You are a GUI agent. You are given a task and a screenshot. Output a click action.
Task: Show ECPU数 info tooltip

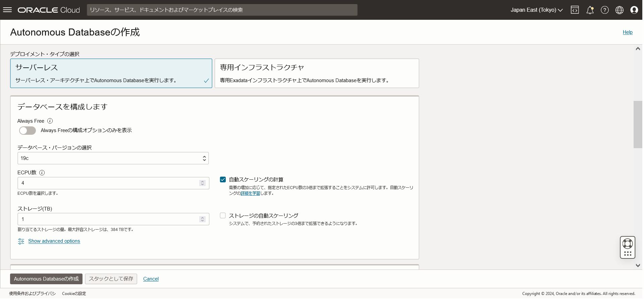point(42,173)
